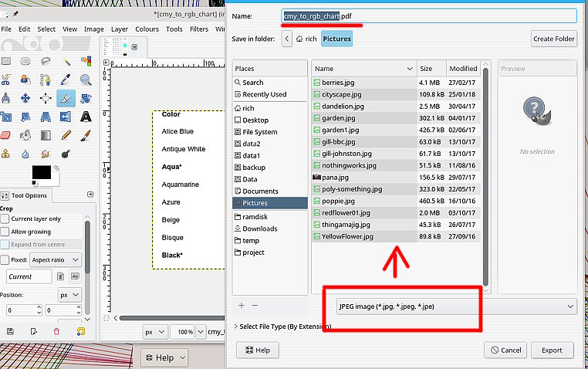Select the Free Select lasso tool
Screen dimensions: 588x369
coord(46,61)
